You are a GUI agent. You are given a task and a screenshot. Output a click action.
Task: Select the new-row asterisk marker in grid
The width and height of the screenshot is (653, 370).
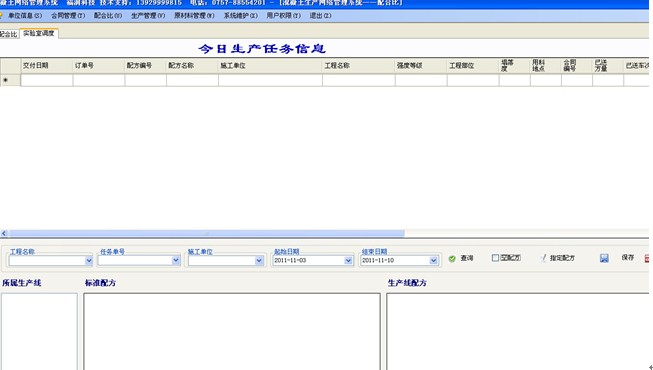[x=5, y=80]
